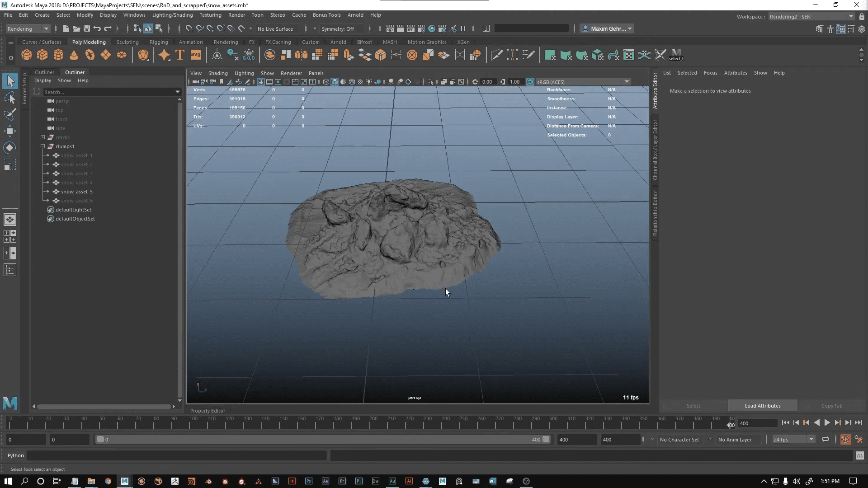Viewport: 868px width, 488px height.
Task: Launch Photoshop from the Windows taskbar
Action: point(309,481)
